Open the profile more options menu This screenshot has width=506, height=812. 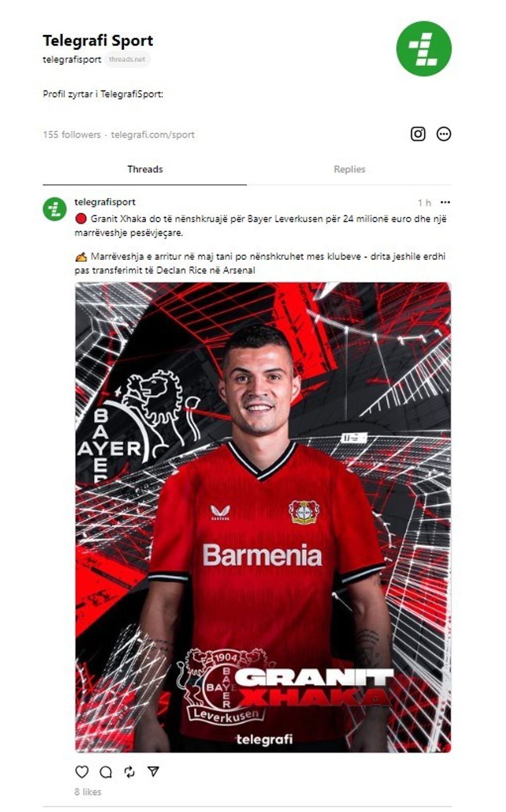(x=444, y=134)
